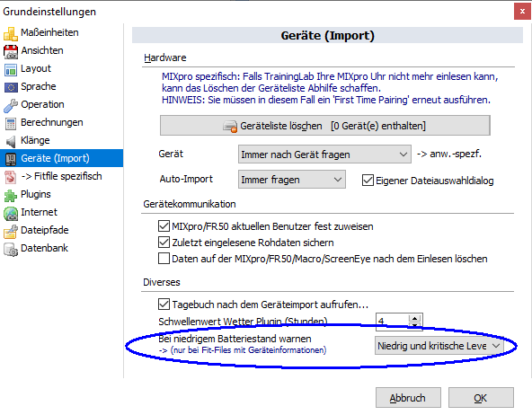This screenshot has height=415, width=532.
Task: Click the Abbruch button
Action: click(x=408, y=398)
